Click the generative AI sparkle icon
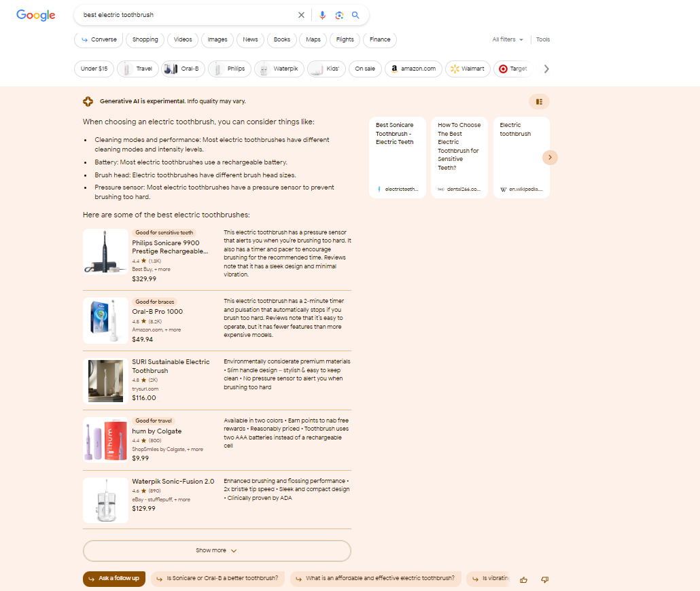The height and width of the screenshot is (591, 700). pyautogui.click(x=88, y=101)
